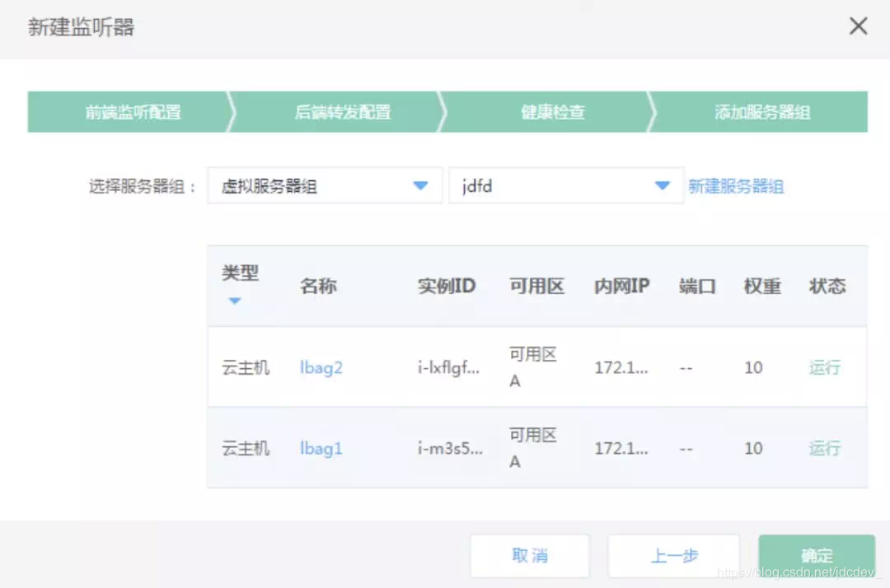The width and height of the screenshot is (890, 588).
Task: Select the 添加服务器组 step
Action: [x=758, y=112]
